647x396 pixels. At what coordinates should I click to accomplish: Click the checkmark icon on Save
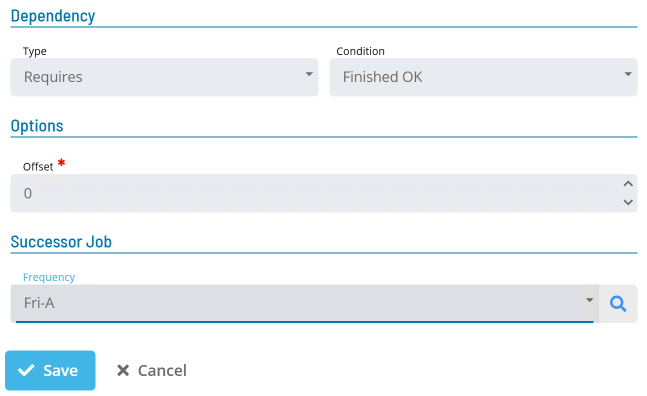pos(26,370)
